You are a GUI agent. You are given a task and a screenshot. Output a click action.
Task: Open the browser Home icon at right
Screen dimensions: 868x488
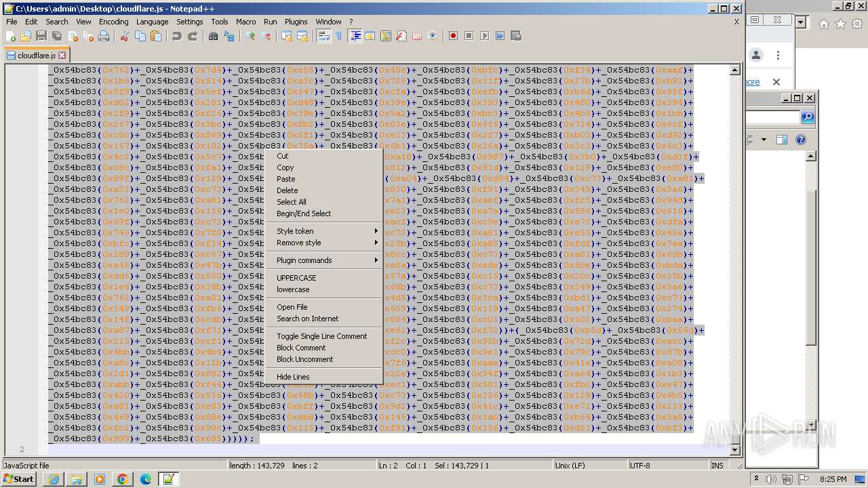[x=823, y=24]
